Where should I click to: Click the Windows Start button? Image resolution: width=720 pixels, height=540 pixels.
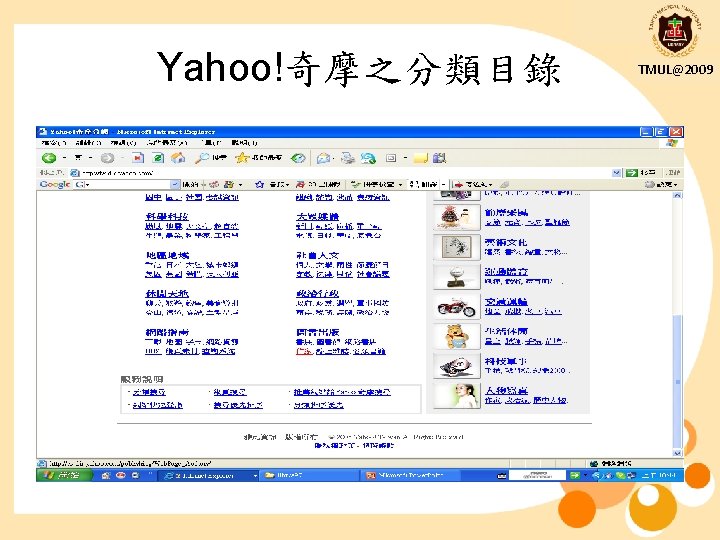pyautogui.click(x=62, y=476)
